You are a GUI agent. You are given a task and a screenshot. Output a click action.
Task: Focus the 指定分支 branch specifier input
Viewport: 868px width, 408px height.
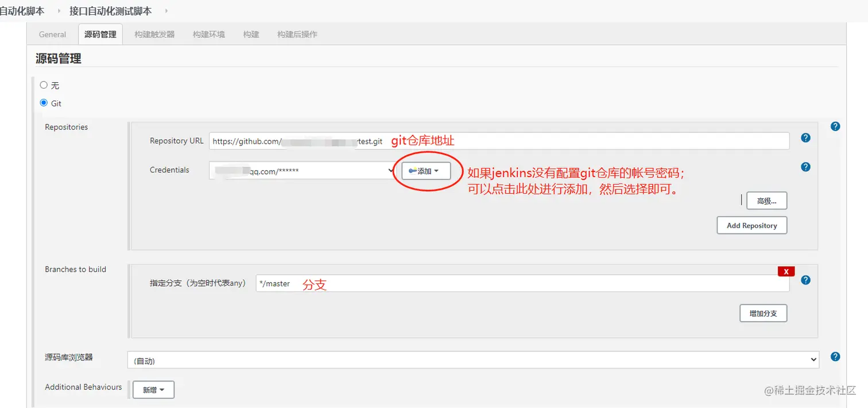522,283
